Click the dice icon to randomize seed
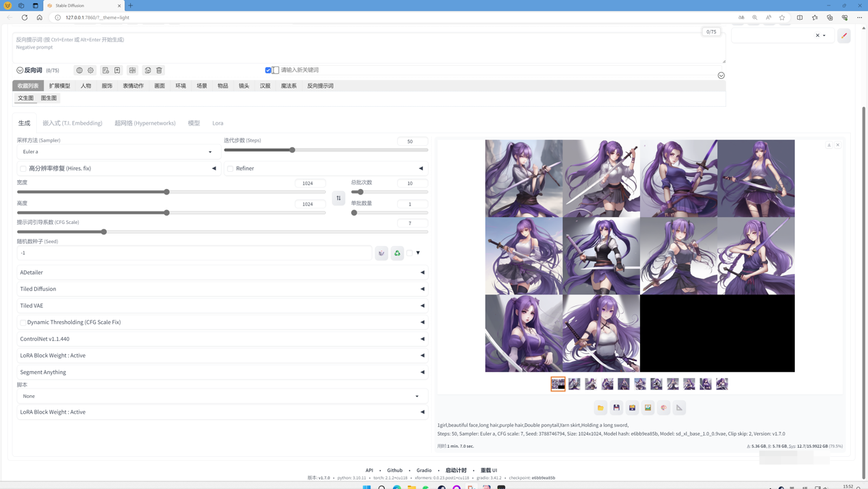The height and width of the screenshot is (489, 868). pyautogui.click(x=381, y=253)
